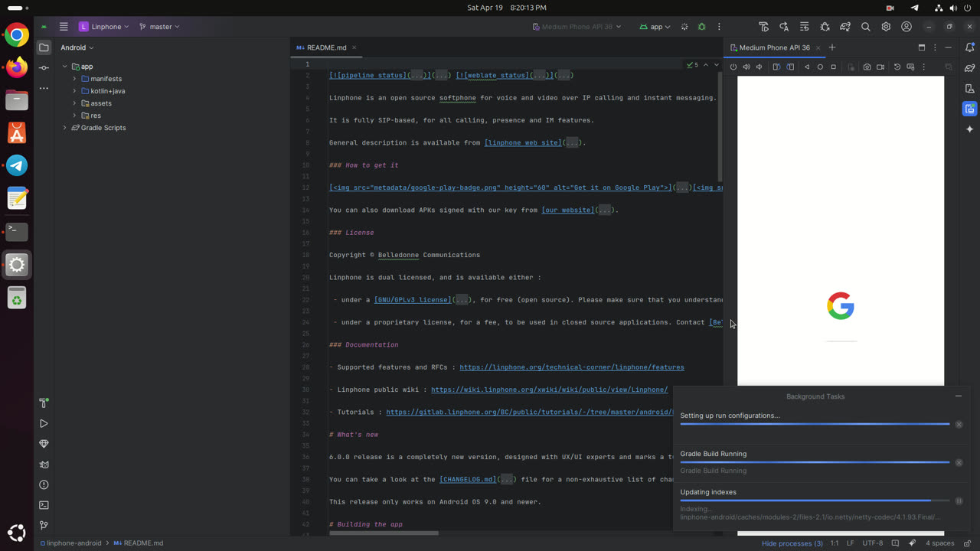
Task: Open the Terminal tool window
Action: [x=44, y=505]
